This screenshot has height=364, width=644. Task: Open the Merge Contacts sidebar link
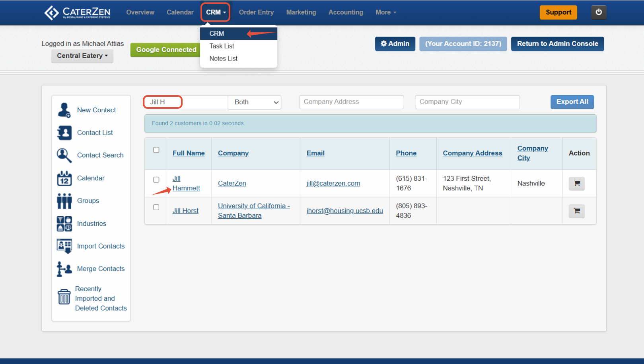[101, 269]
